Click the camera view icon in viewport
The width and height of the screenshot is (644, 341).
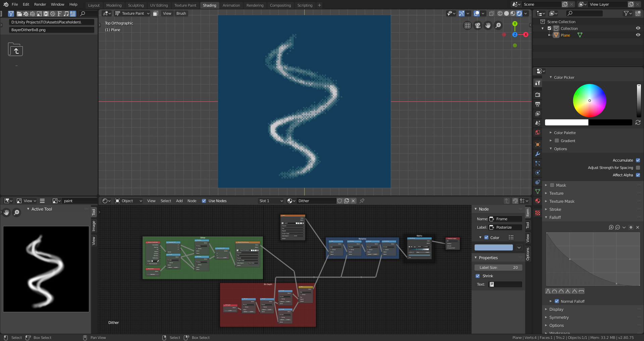pyautogui.click(x=478, y=25)
